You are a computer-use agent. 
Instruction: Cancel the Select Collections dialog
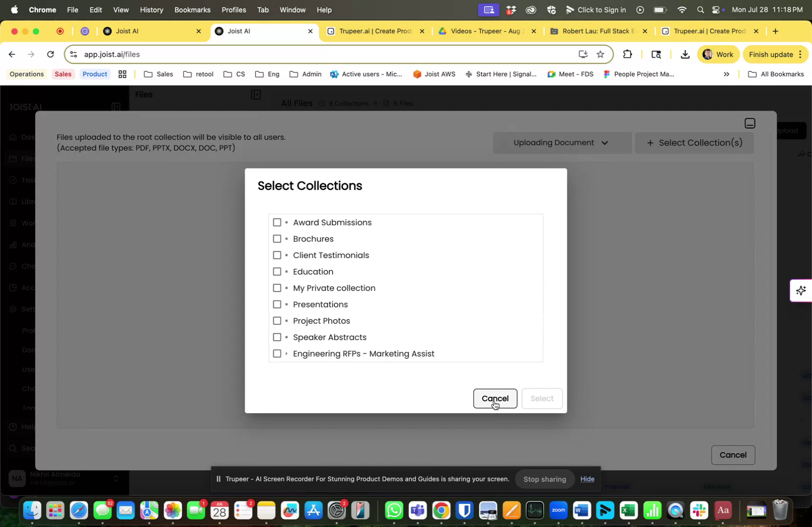(x=494, y=398)
